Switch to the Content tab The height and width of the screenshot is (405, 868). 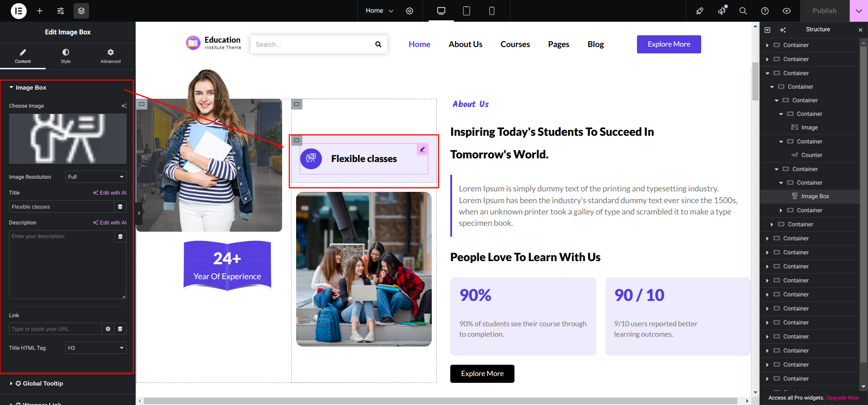click(x=23, y=56)
